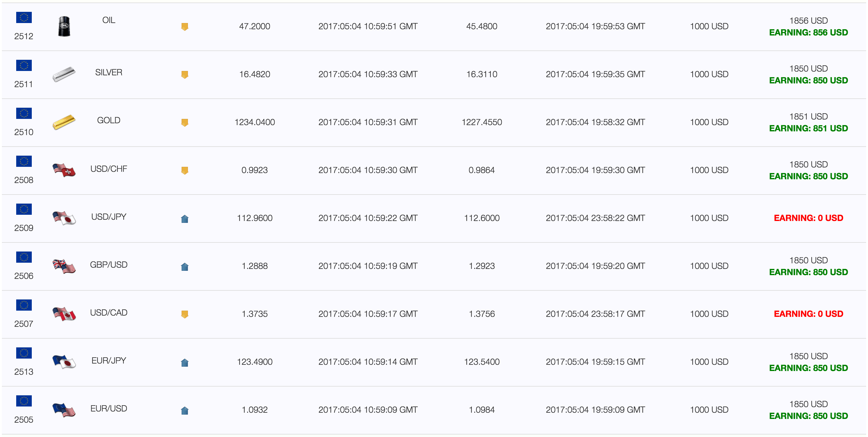Click signal number 2513

click(24, 372)
